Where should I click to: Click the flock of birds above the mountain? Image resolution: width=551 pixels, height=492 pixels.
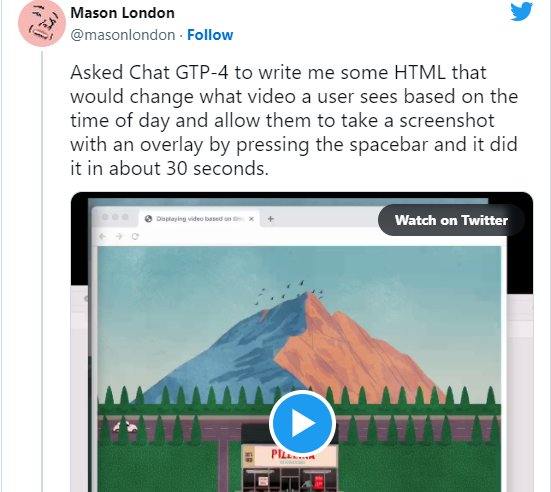[x=288, y=292]
